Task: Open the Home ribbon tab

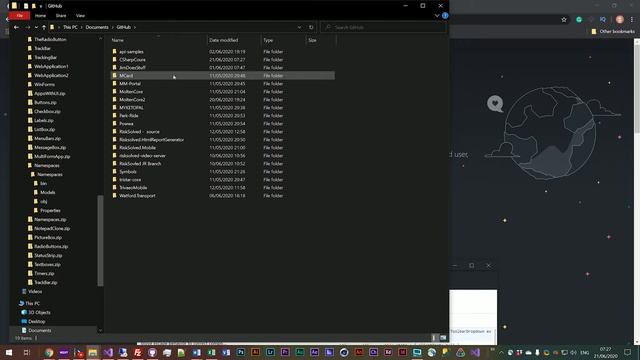Action: pyautogui.click(x=40, y=16)
